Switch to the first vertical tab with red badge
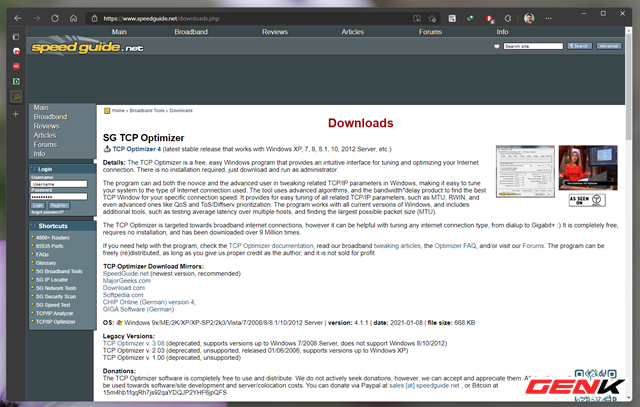Image resolution: width=640 pixels, height=407 pixels. click(16, 51)
